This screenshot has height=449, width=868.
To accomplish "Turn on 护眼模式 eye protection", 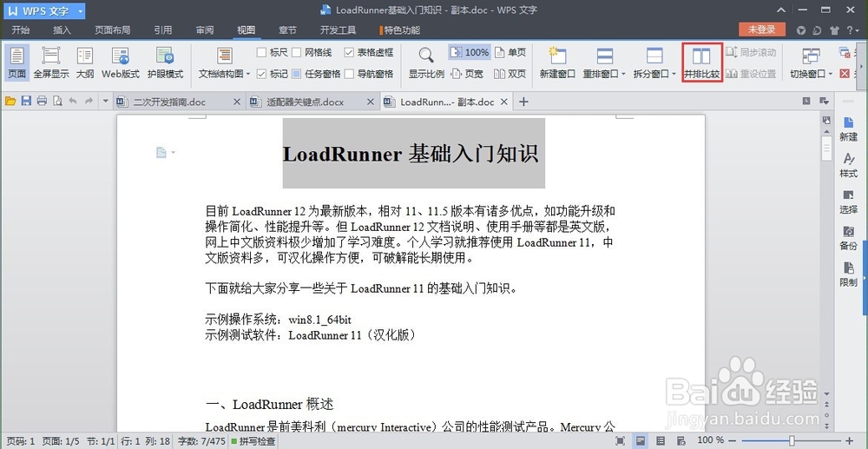I will pyautogui.click(x=165, y=63).
